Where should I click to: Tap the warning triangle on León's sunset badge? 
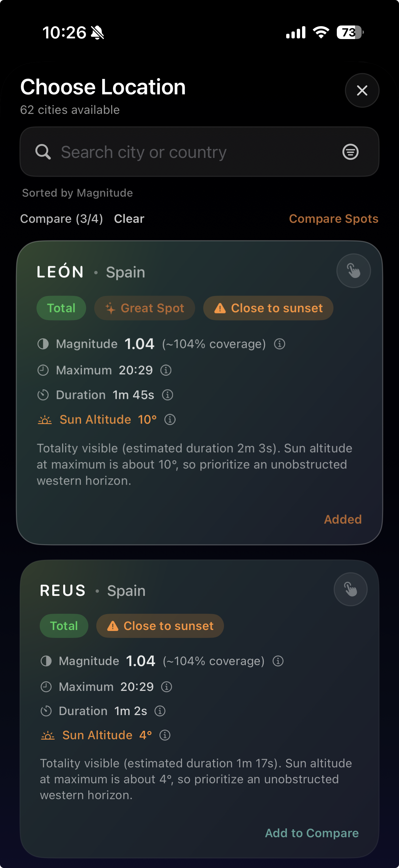pos(221,308)
